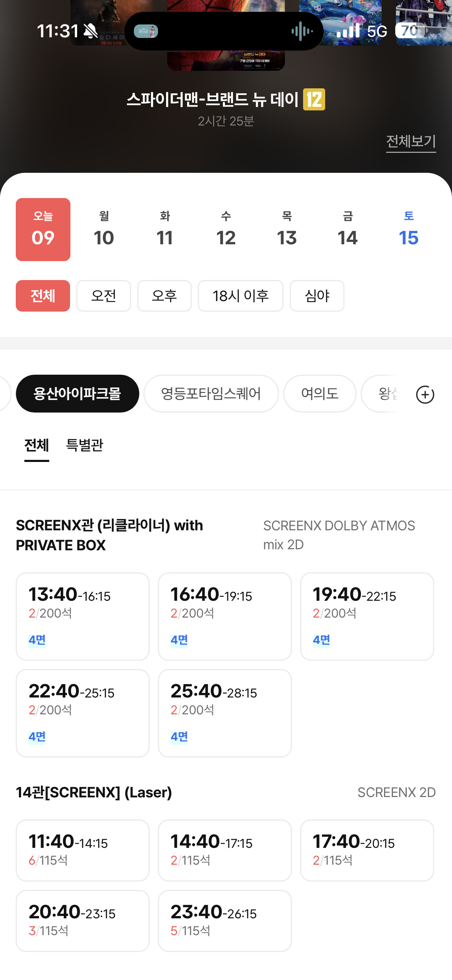Screen dimensions: 452x980
Task: Pick Wednesday the 12th date
Action: (226, 229)
